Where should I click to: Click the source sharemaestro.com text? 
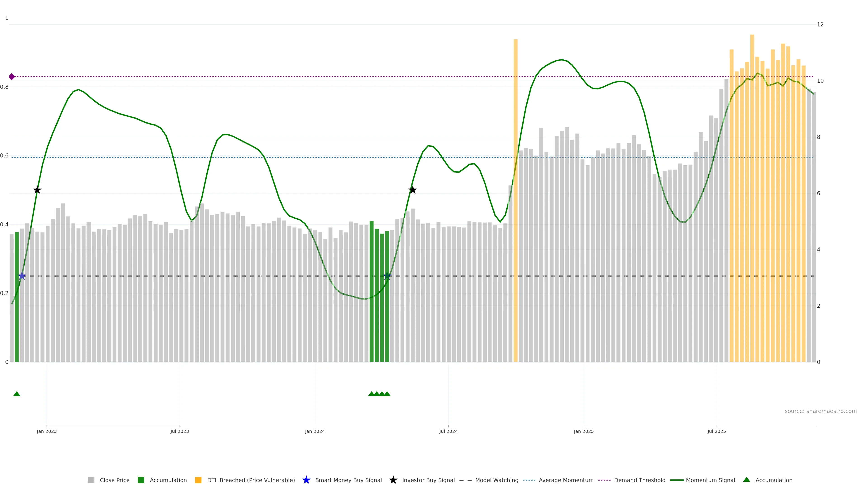[x=821, y=411]
